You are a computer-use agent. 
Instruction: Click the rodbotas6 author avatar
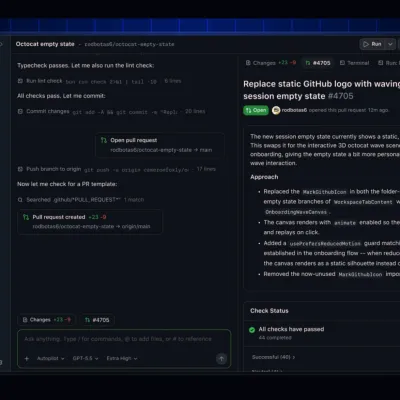276,110
